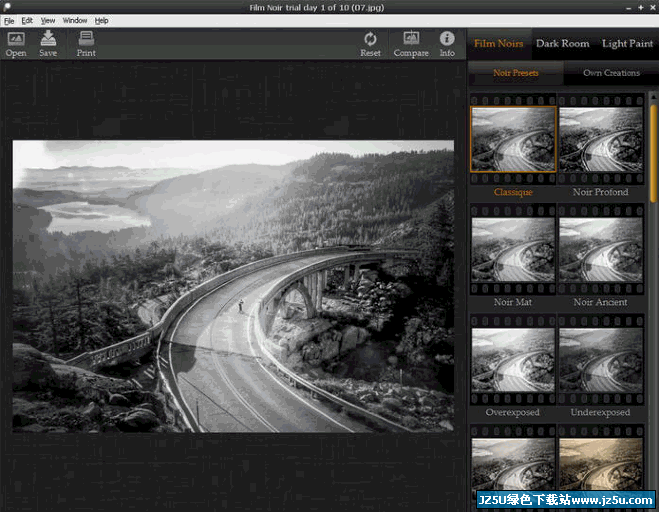Compare with the original image
659x512 pixels.
pyautogui.click(x=411, y=44)
